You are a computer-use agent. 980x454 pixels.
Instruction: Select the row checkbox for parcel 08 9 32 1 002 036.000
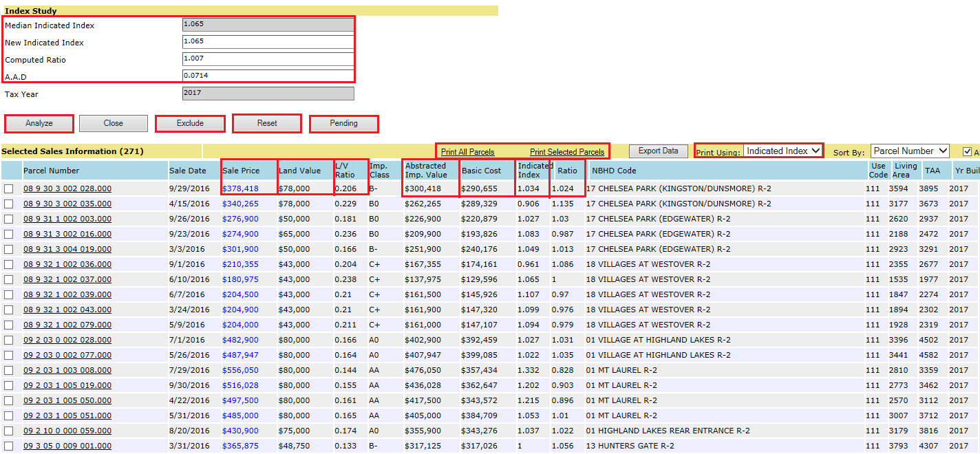pos(9,264)
